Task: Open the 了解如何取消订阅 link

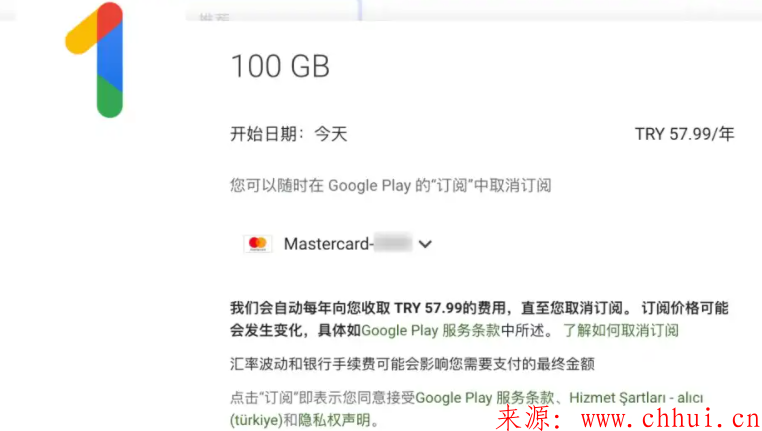Action: point(621,330)
